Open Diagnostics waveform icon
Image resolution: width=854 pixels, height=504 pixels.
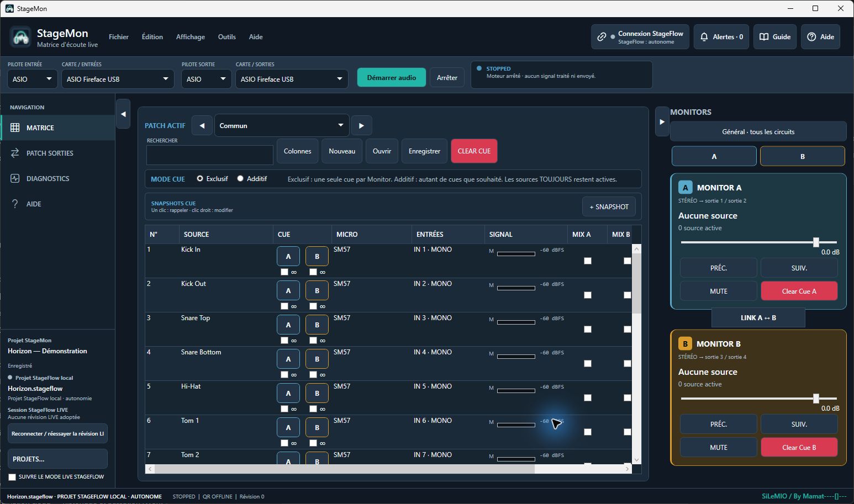15,178
